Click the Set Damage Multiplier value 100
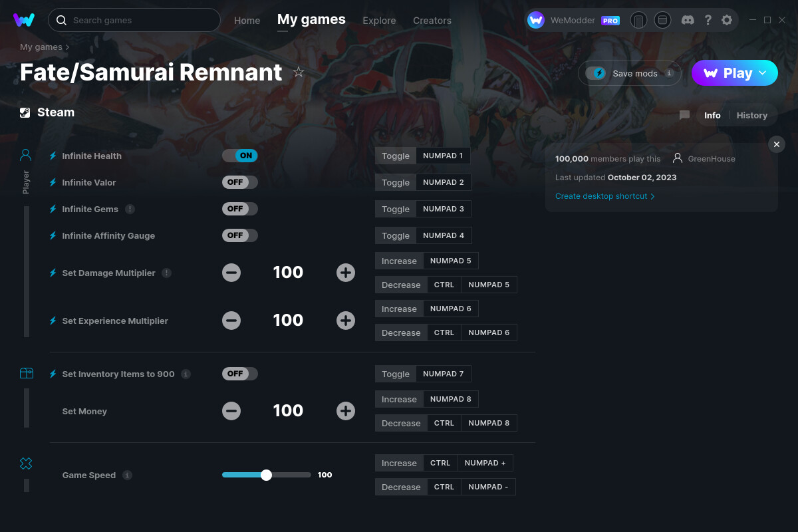The image size is (798, 532). (288, 273)
